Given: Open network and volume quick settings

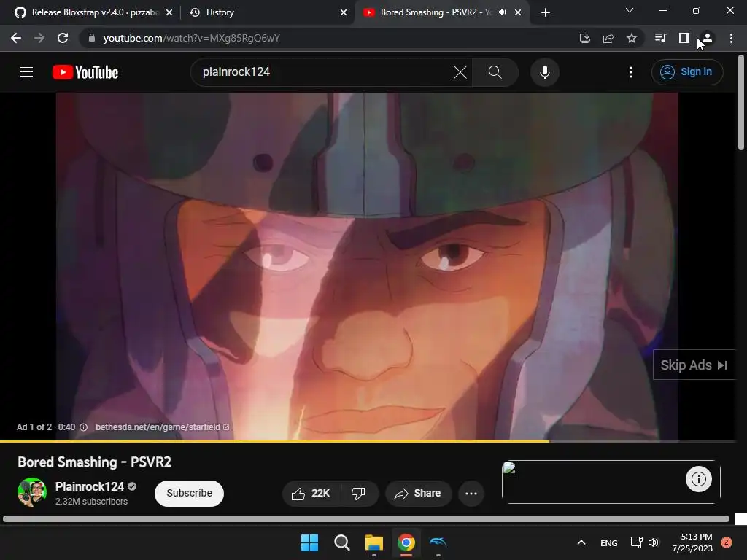Looking at the screenshot, I should 644,542.
